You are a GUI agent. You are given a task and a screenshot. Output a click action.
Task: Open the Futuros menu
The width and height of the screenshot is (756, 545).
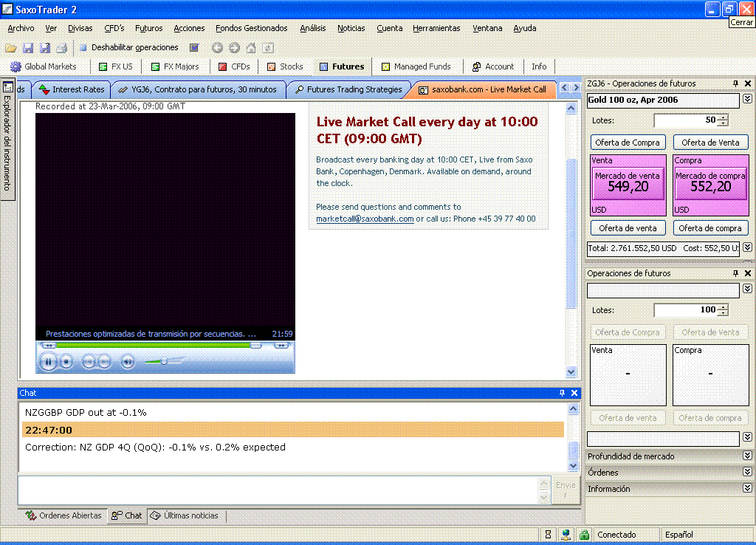(x=148, y=28)
